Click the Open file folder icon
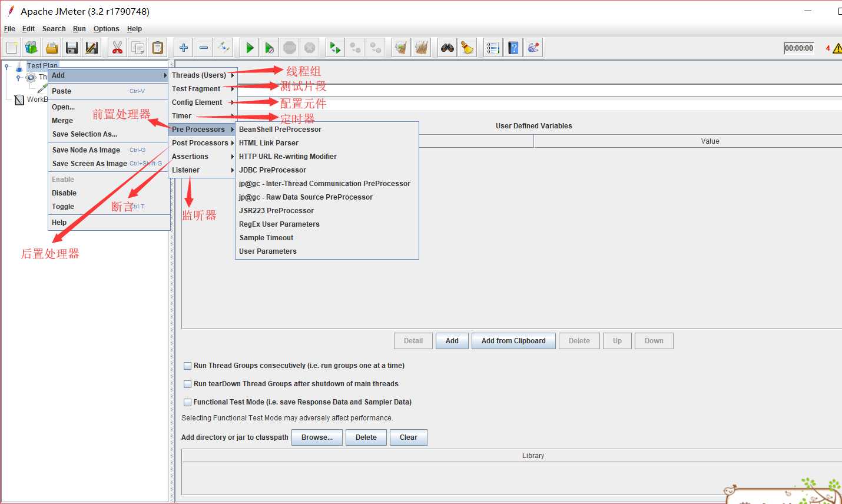Screen dimensions: 842x504 [52, 48]
